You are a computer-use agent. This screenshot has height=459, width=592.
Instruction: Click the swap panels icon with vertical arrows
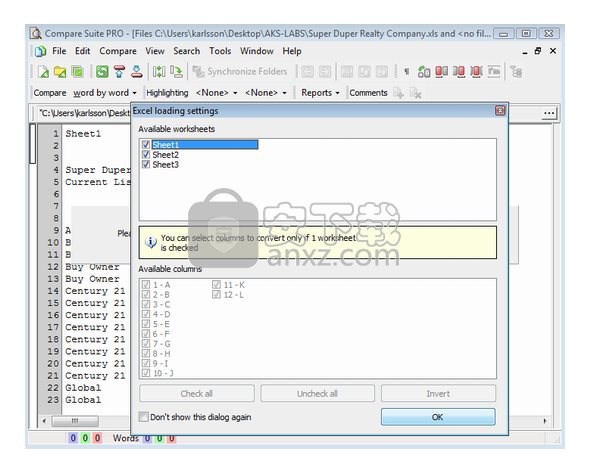click(159, 72)
